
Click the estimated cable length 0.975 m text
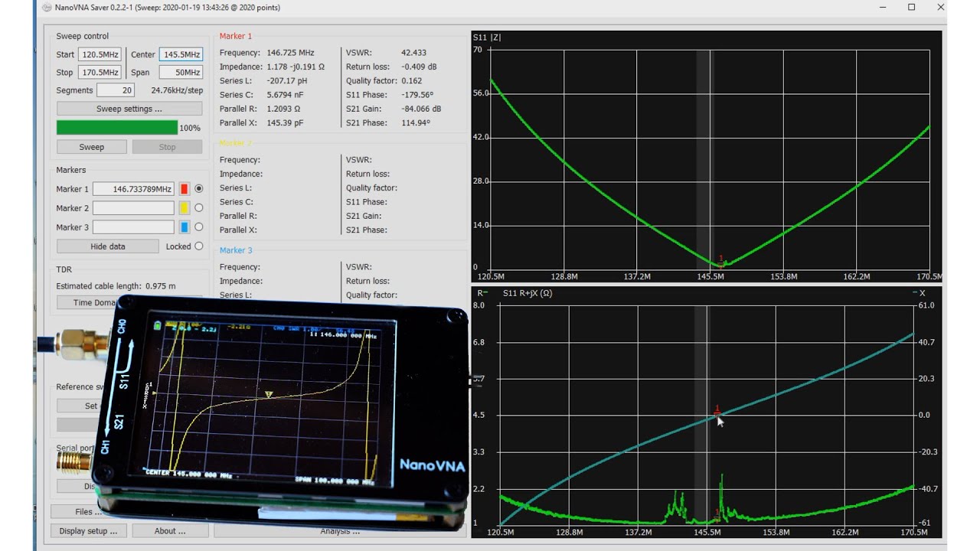pyautogui.click(x=116, y=286)
